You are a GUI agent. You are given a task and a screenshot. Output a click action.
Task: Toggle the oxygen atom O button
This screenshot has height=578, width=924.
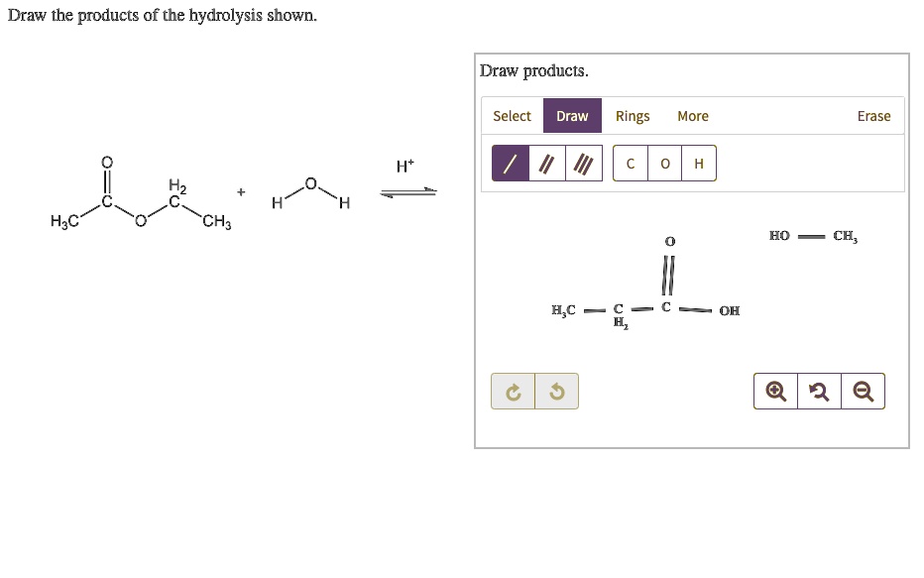664,164
